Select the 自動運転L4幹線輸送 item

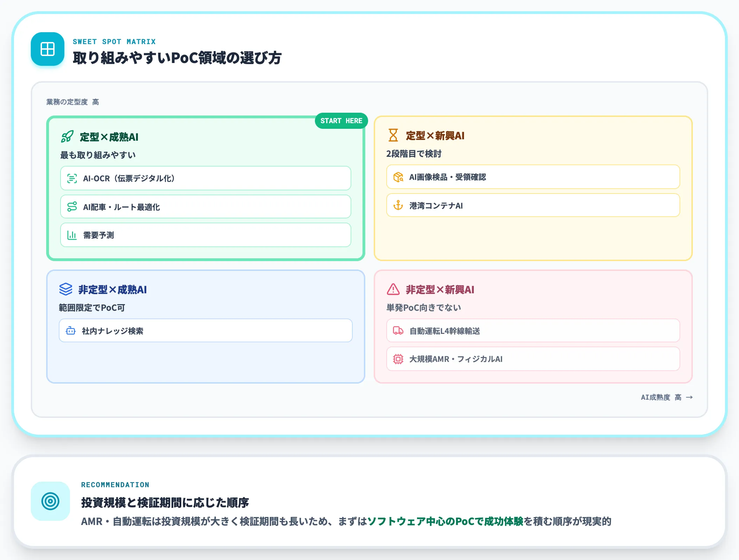(x=533, y=331)
